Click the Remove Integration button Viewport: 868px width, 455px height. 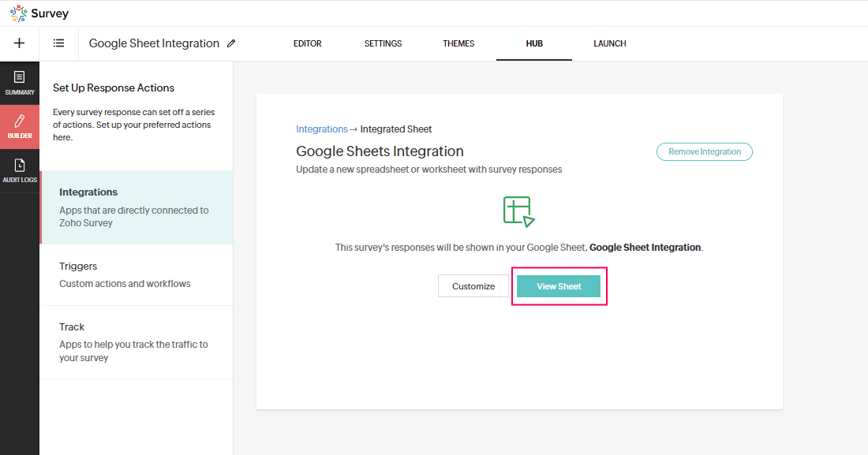pos(704,151)
